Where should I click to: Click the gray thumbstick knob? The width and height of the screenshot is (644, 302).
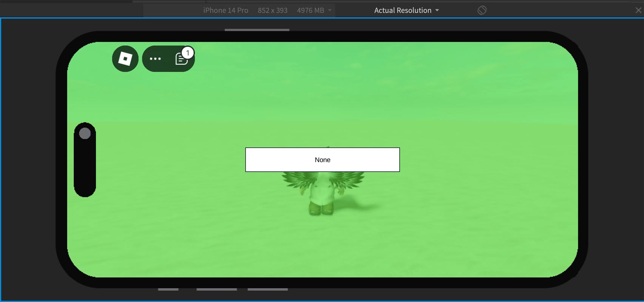pyautogui.click(x=85, y=133)
